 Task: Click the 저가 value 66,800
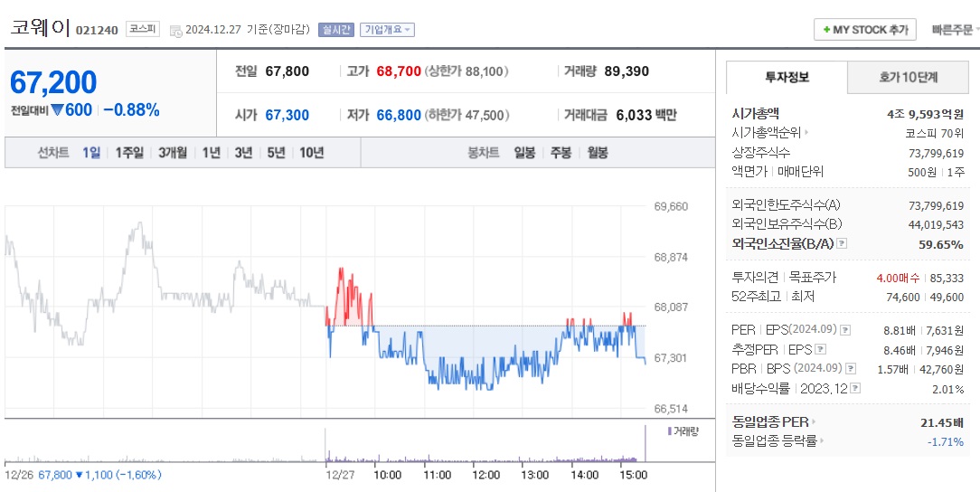tap(399, 116)
